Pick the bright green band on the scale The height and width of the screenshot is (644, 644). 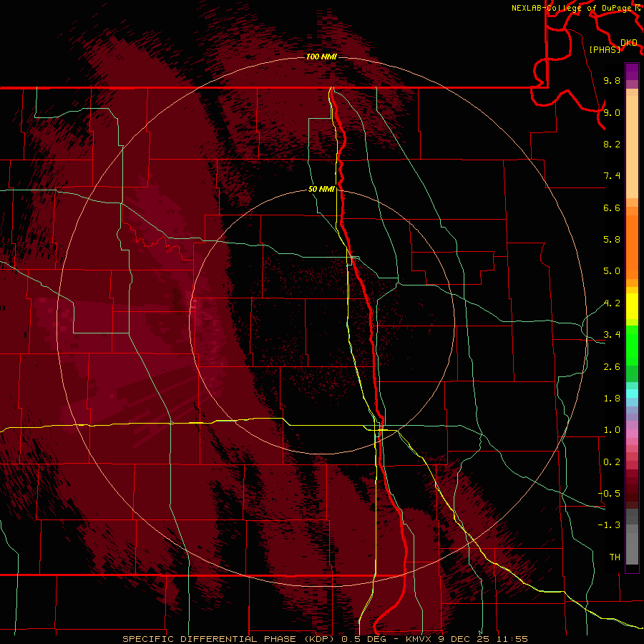pos(632,345)
